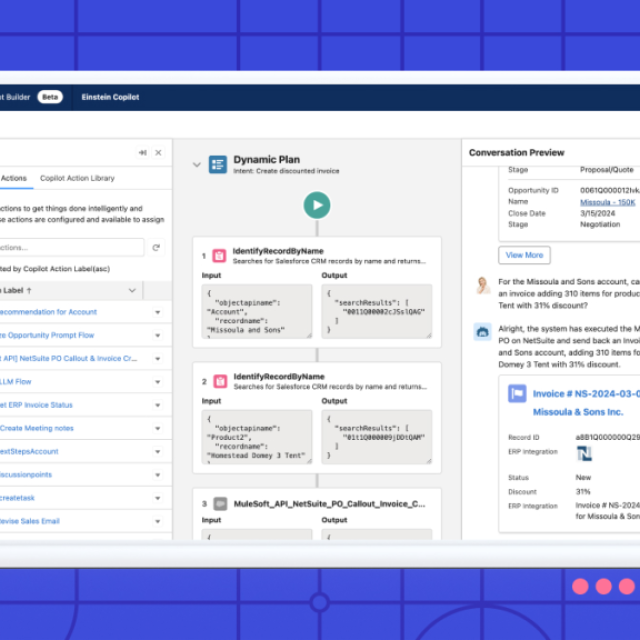Open Invoice # NS-2024-03 link
The height and width of the screenshot is (640, 640).
[x=586, y=394]
